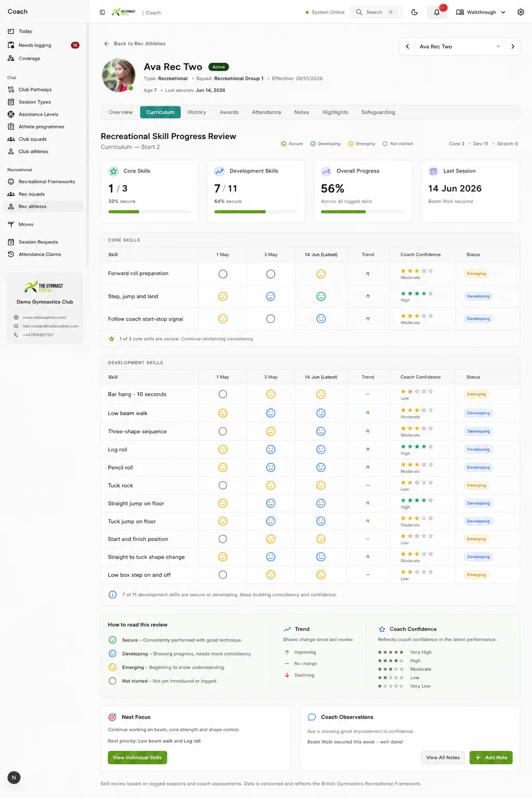
Task: Click the Session Requests icon
Action: click(x=11, y=242)
